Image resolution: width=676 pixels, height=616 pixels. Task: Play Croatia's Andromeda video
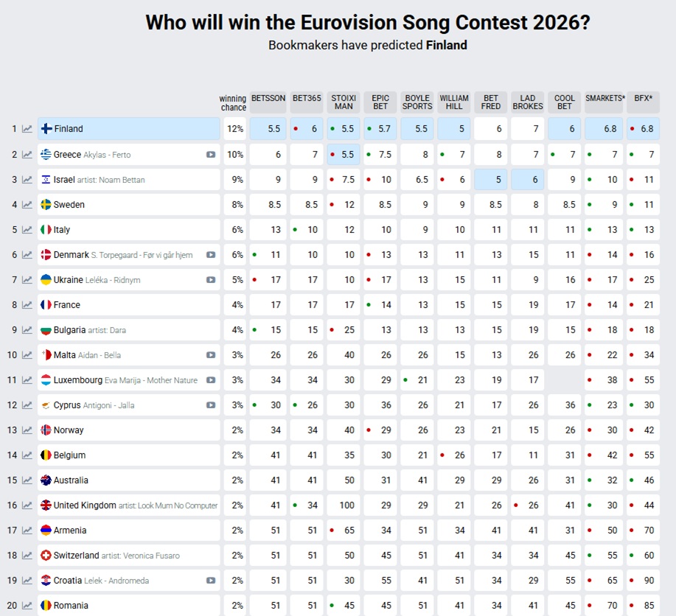(x=211, y=581)
